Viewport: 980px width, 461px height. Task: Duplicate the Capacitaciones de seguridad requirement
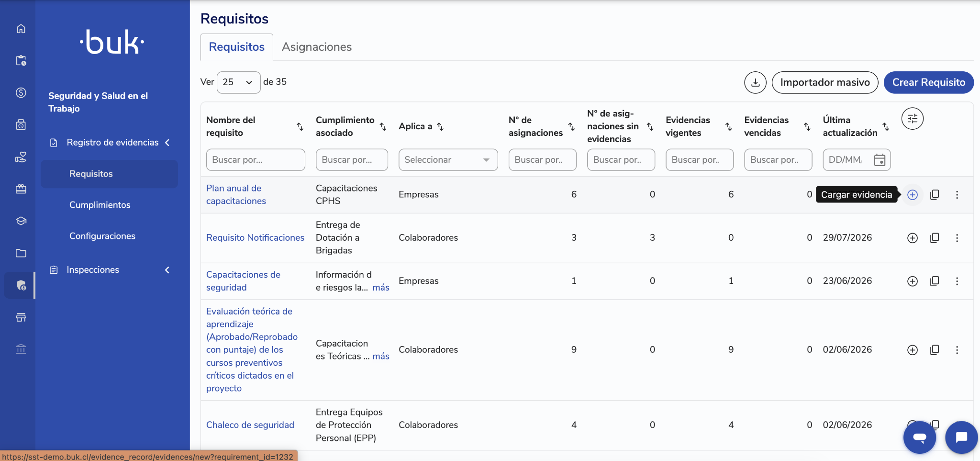pos(935,281)
